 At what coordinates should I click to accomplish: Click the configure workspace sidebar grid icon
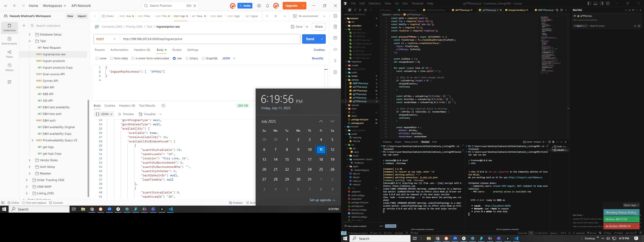9,82
